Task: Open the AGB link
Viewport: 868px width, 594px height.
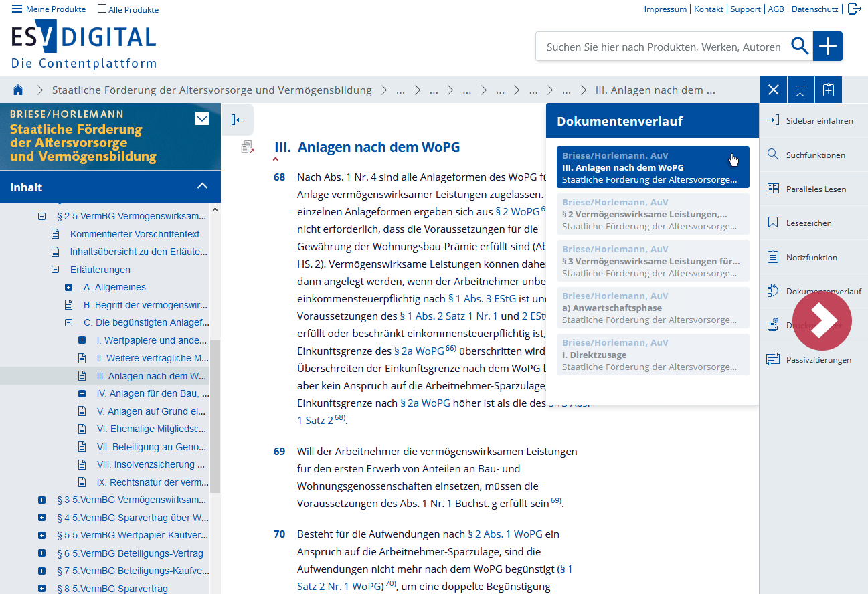Action: point(776,9)
